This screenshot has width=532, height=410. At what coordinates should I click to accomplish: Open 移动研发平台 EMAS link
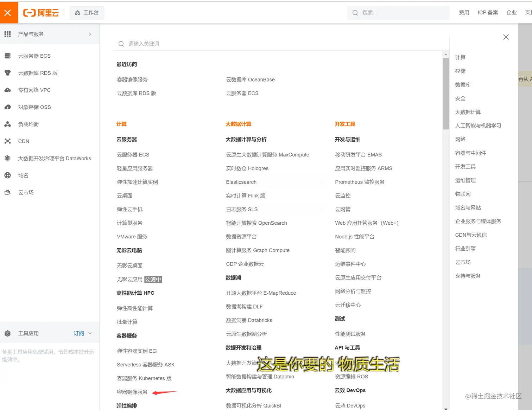(x=358, y=155)
